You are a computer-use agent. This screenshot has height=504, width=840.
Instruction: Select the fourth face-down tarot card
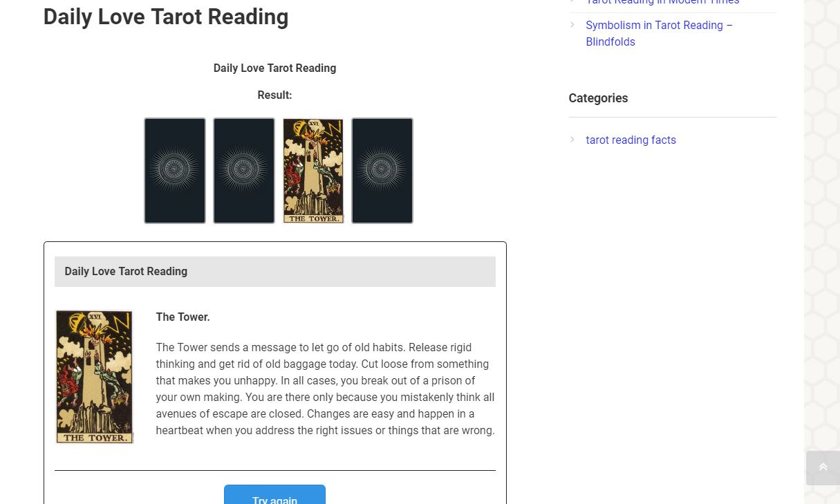pos(382,171)
